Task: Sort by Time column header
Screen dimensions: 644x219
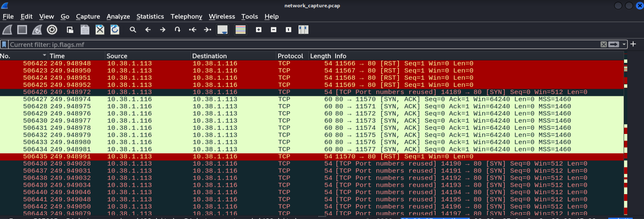Action: [77, 56]
